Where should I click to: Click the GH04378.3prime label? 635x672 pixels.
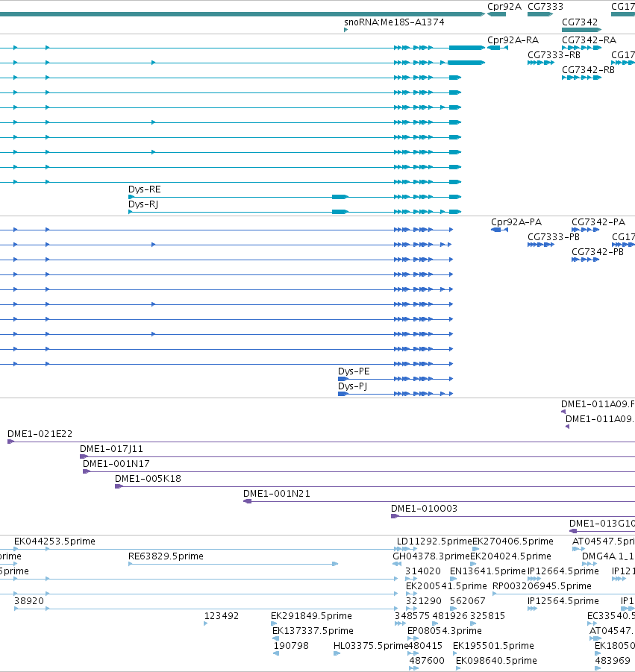(x=431, y=556)
